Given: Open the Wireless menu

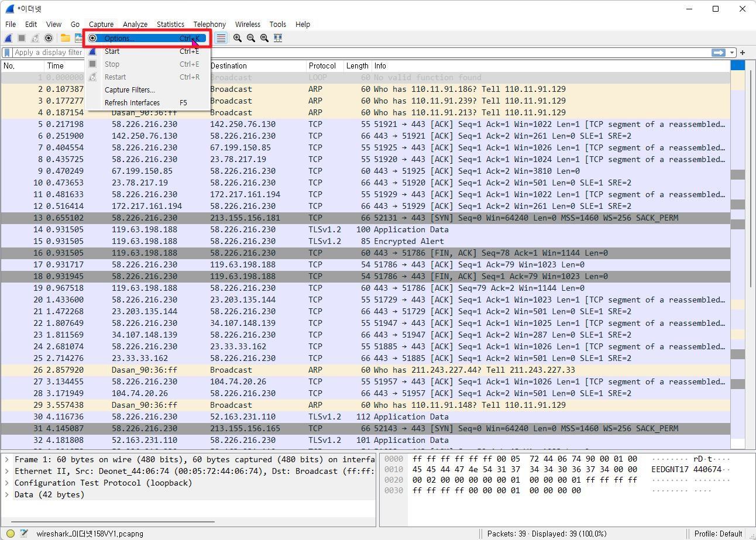Looking at the screenshot, I should [x=248, y=24].
